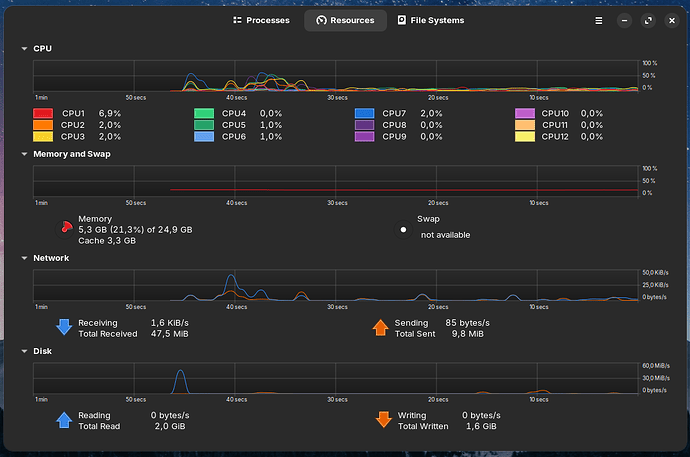Open the CPU7 blue color swatch

365,114
